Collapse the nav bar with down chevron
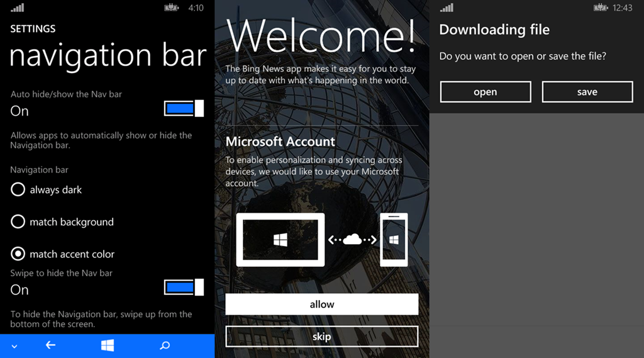 click(14, 347)
